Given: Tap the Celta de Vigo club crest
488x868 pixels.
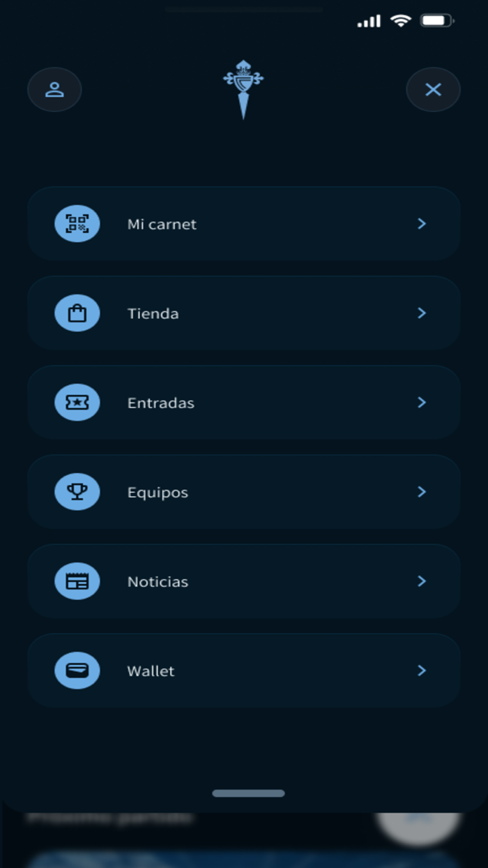Looking at the screenshot, I should (244, 86).
